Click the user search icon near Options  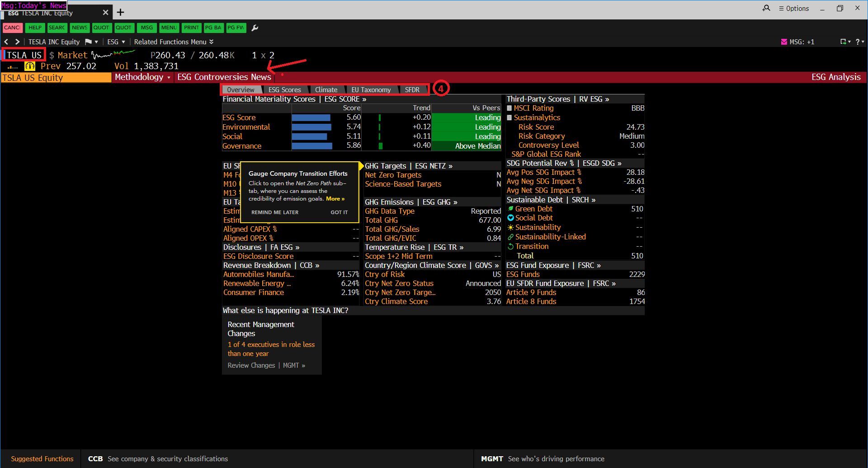(x=766, y=8)
